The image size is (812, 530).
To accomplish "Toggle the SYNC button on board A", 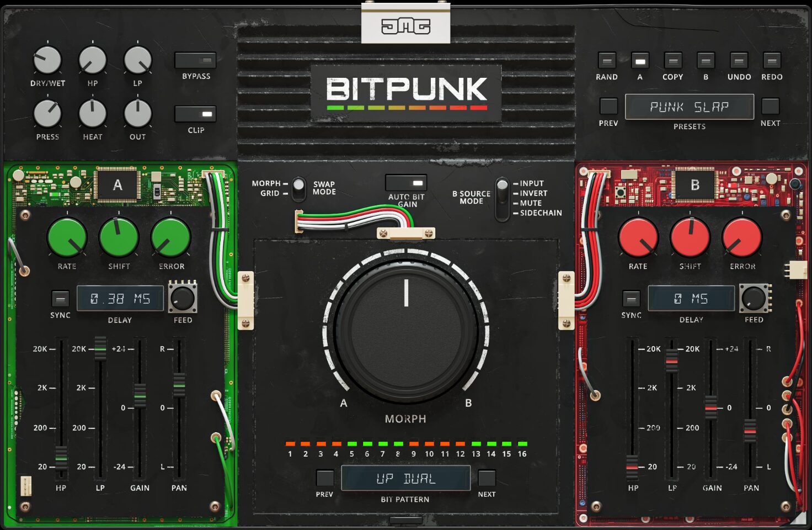I will pyautogui.click(x=60, y=299).
